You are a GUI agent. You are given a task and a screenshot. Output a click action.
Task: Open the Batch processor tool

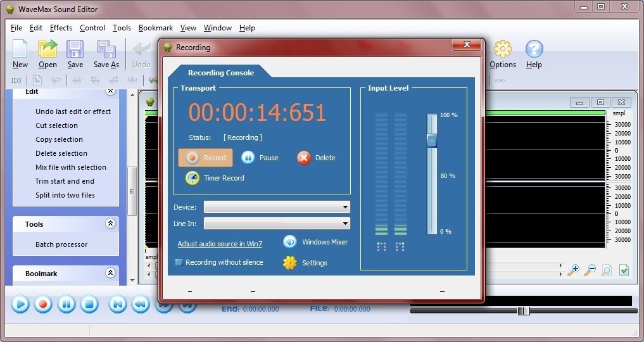(61, 244)
